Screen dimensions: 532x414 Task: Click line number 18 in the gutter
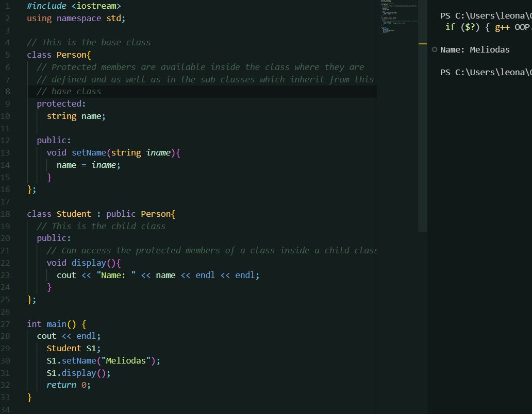coord(5,214)
